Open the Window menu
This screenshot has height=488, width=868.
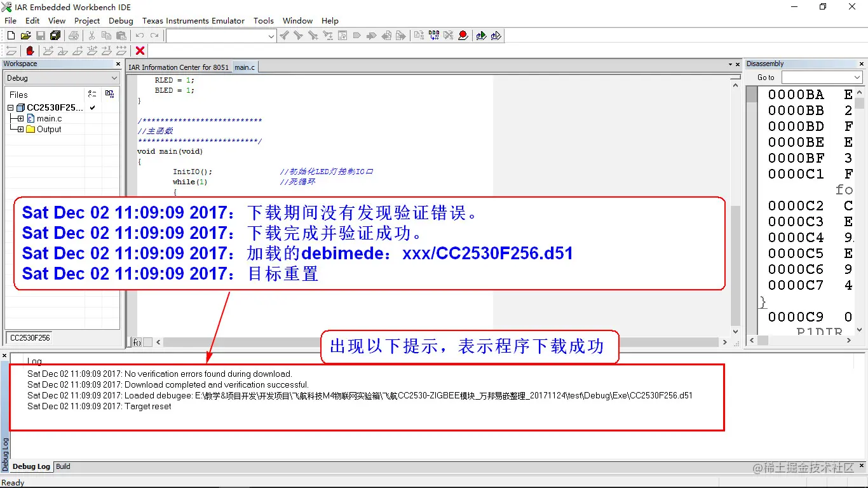coord(297,20)
